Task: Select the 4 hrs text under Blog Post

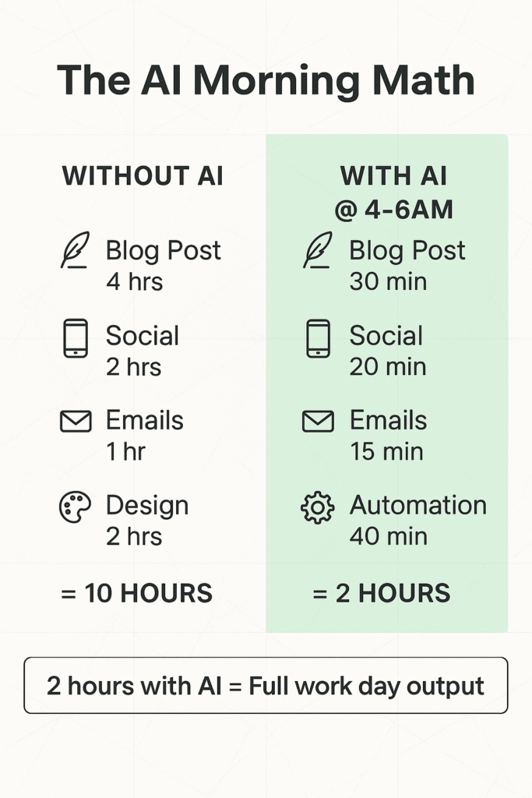Action: pos(135,281)
